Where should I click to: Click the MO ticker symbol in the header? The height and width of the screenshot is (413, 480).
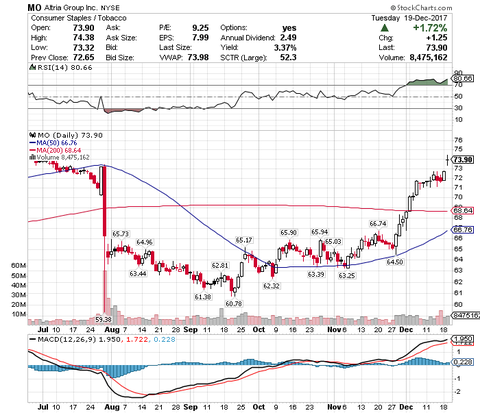pyautogui.click(x=34, y=8)
